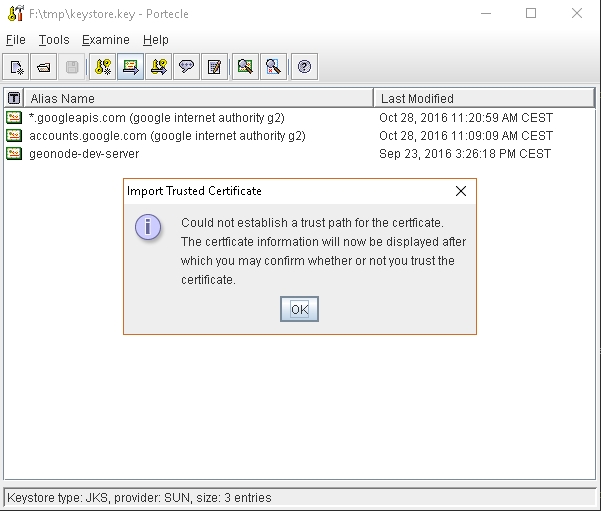Open the File menu

tap(15, 40)
